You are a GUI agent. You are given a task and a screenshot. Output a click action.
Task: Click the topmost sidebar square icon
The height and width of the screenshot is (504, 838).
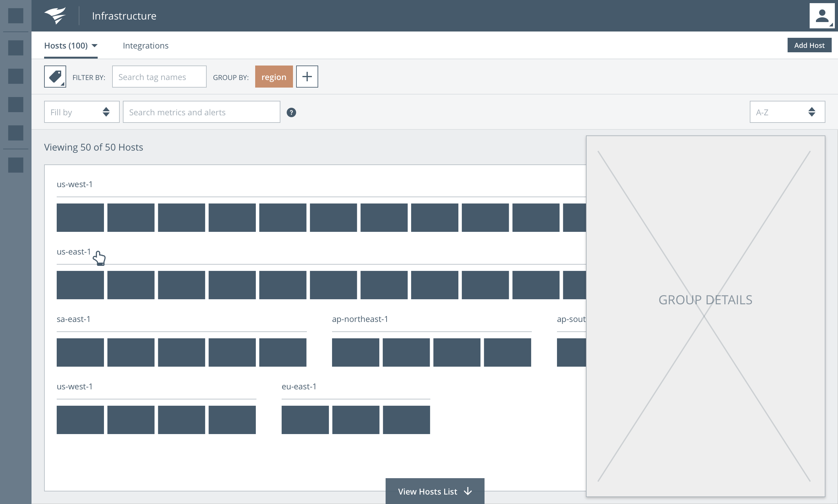click(x=16, y=16)
